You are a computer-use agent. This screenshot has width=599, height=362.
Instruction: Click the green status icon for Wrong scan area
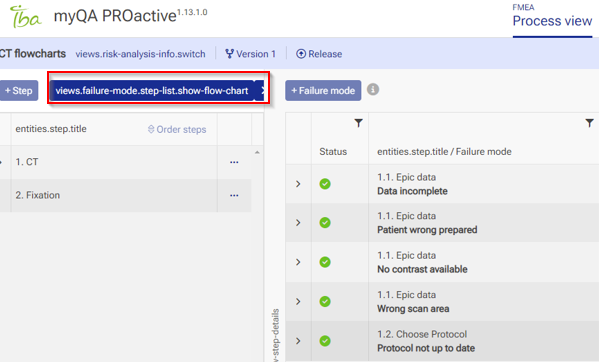point(325,302)
